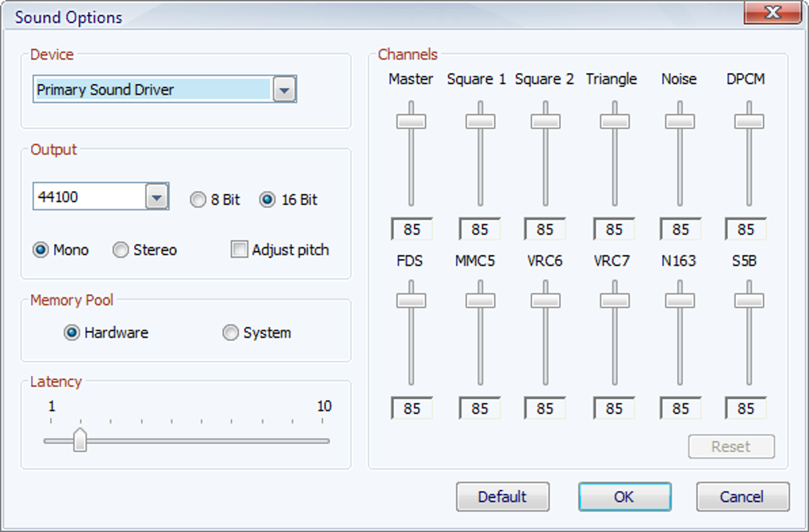Viewport: 809px width, 532px height.
Task: Select System memory pool option
Action: click(230, 333)
